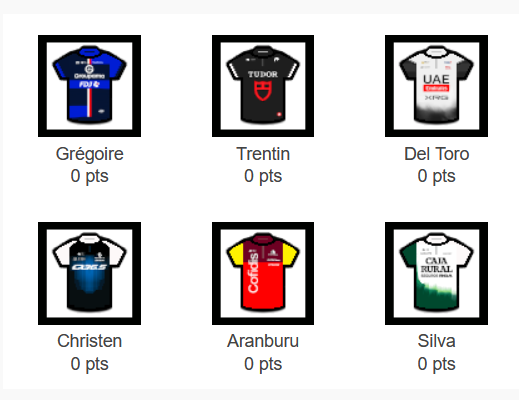519x400 pixels.
Task: Select the Christen rider name
Action: [x=89, y=341]
